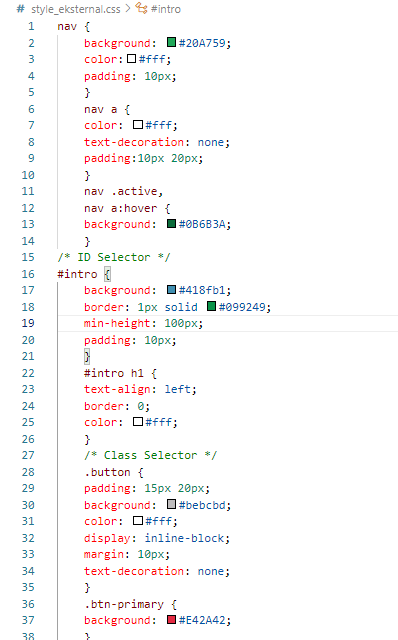Click line number 1 in the gutter

coord(31,26)
